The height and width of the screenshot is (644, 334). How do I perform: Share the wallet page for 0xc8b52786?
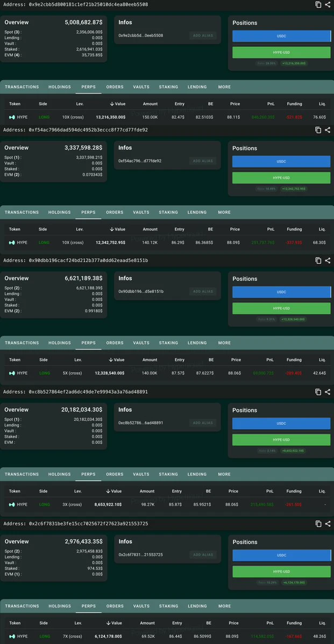[328, 392]
